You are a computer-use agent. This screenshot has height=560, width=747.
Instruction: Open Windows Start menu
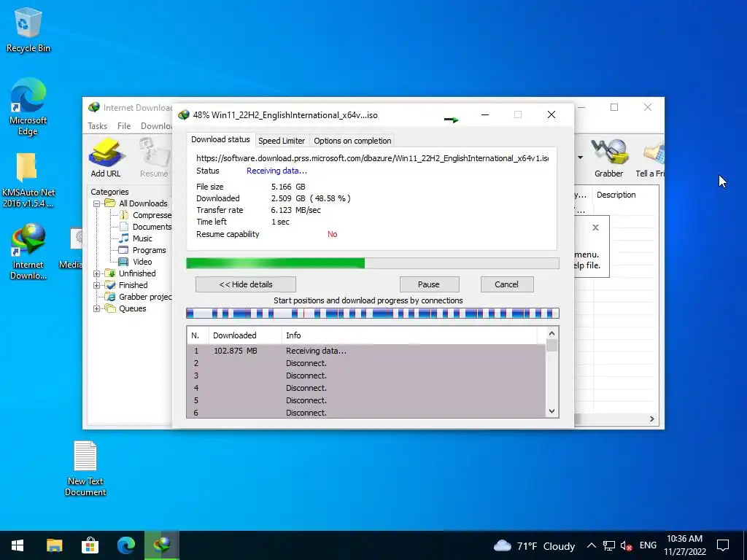click(18, 545)
